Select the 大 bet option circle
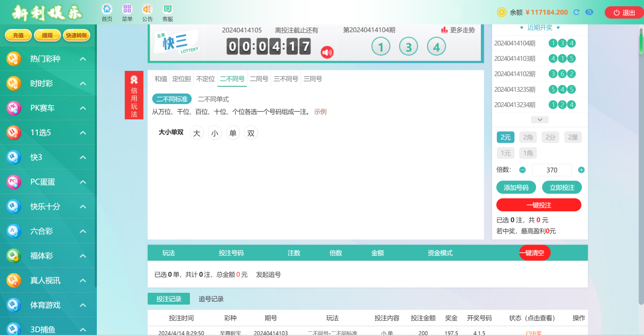 click(x=197, y=133)
